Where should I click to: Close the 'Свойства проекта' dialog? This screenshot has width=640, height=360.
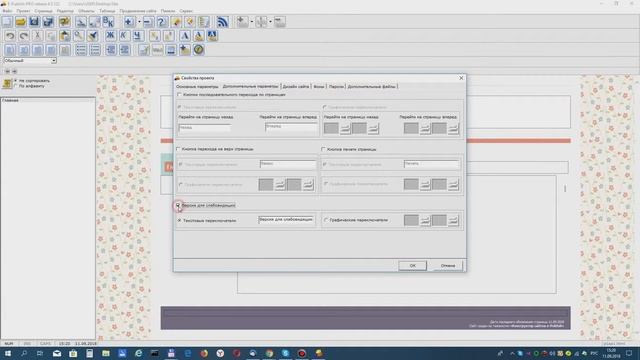click(461, 78)
